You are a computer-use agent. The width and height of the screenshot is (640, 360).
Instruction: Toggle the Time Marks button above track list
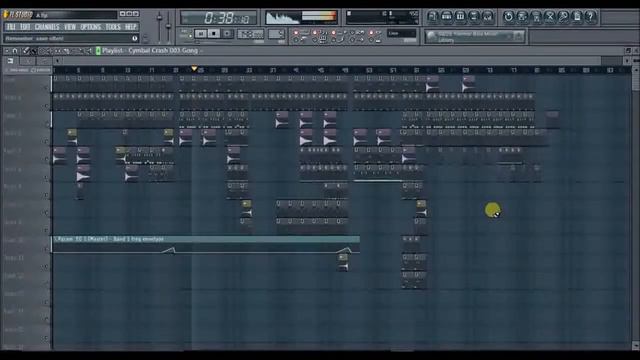[x=16, y=70]
